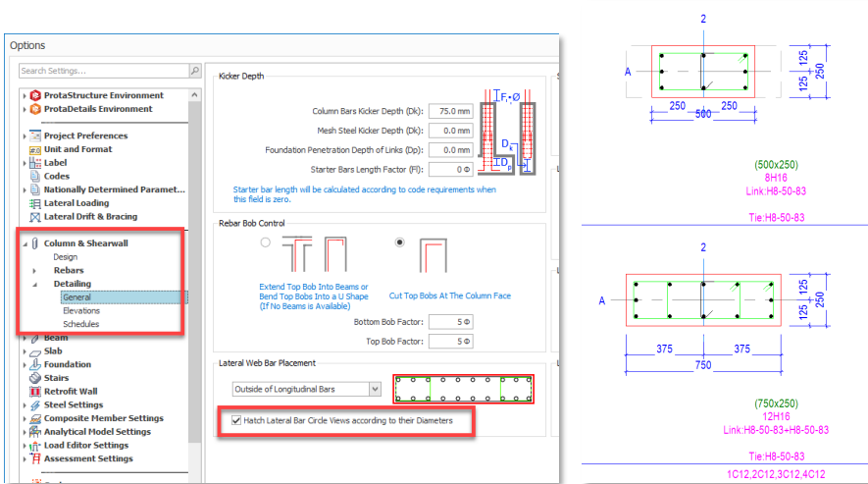Click the Search Settings input box
This screenshot has width=868, height=484.
[103, 71]
